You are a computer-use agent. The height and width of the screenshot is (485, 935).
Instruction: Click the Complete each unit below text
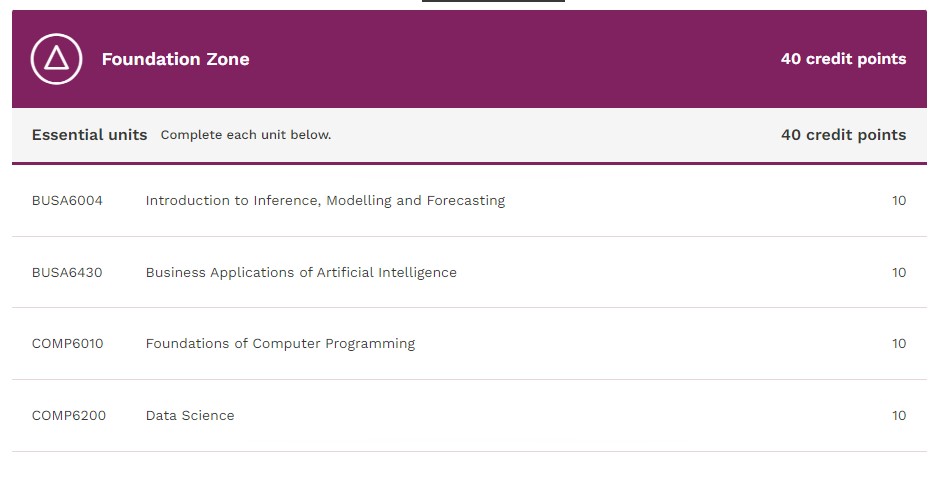click(246, 135)
